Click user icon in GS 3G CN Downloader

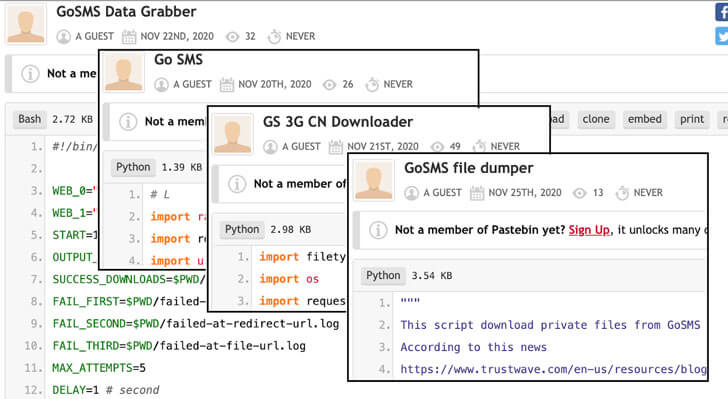pos(270,147)
